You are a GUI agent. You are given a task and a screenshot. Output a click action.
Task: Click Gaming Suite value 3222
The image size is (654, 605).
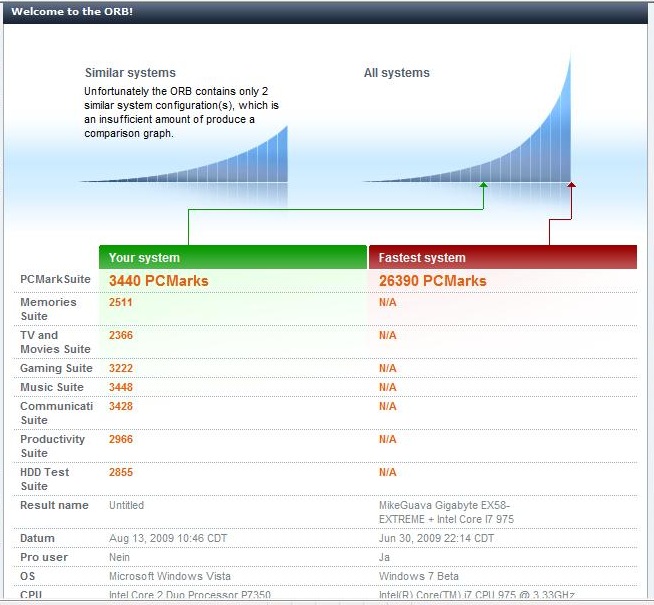click(121, 368)
